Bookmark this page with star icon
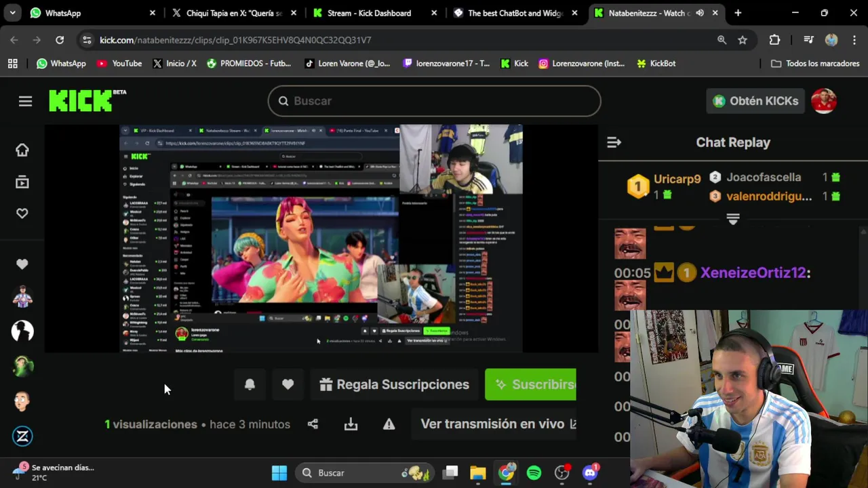The height and width of the screenshot is (488, 868). 743,40
